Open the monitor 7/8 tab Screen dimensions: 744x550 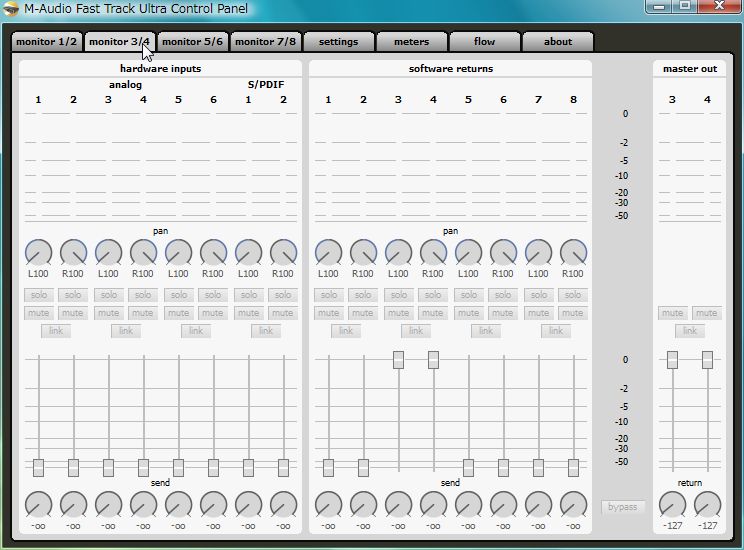[266, 42]
